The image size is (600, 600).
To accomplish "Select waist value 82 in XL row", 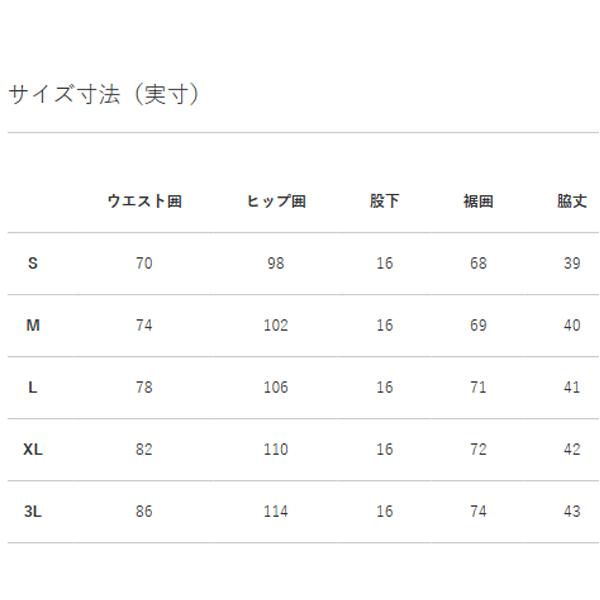I will point(144,449).
